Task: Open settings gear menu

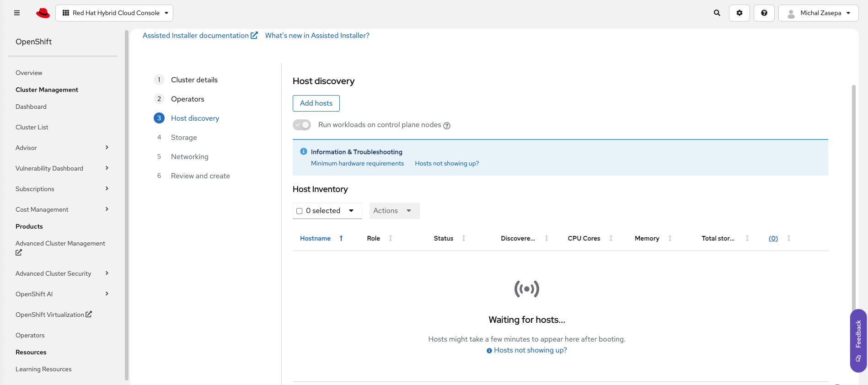Action: pyautogui.click(x=739, y=13)
